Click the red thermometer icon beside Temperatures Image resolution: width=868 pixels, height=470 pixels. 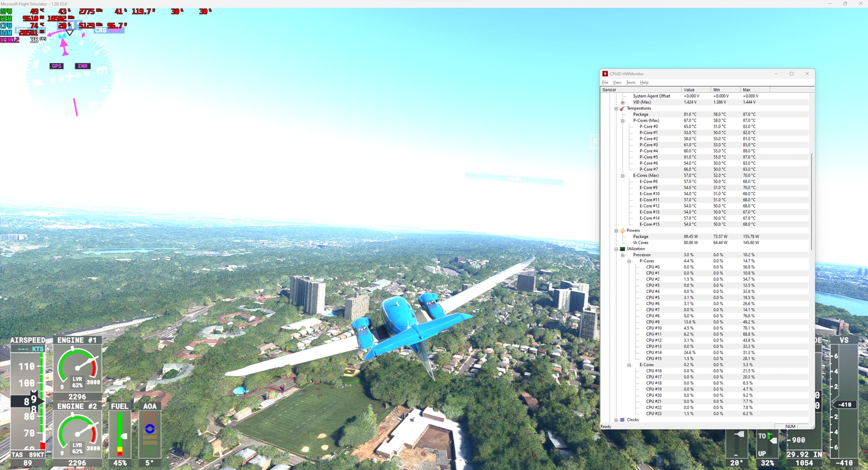coord(622,108)
